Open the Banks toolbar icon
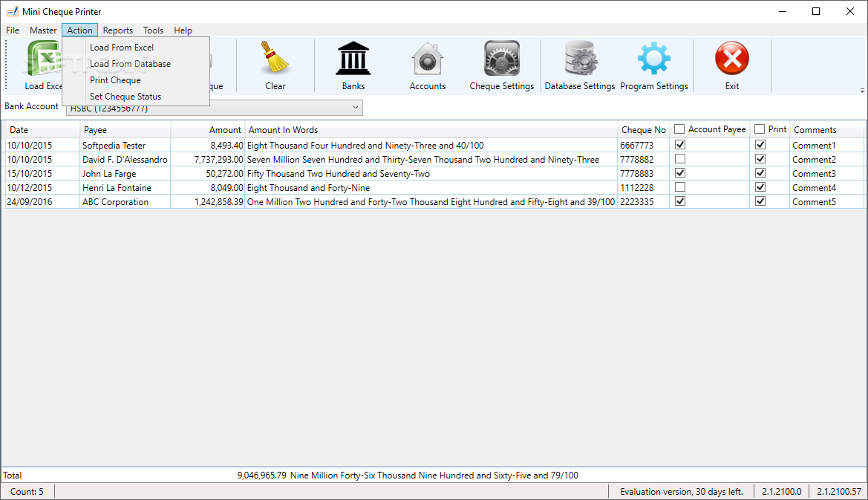Screen dimensions: 868x500 pyautogui.click(x=353, y=58)
